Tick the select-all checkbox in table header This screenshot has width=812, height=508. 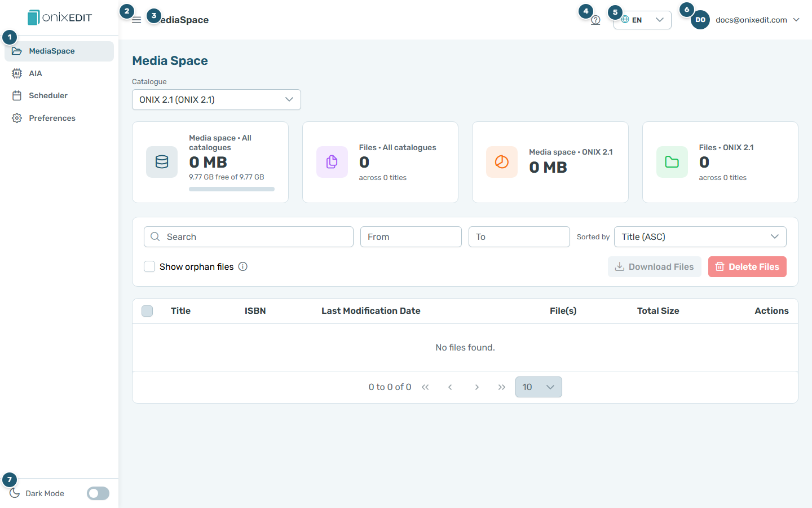147,311
